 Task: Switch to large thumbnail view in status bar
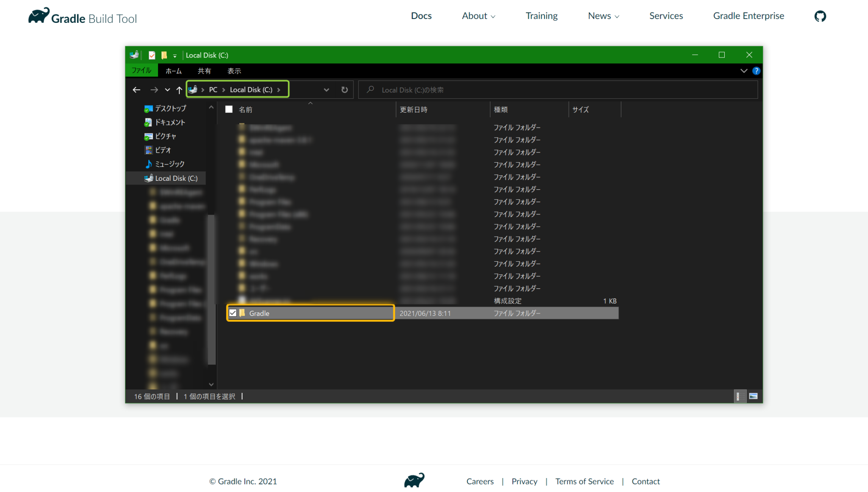(754, 396)
